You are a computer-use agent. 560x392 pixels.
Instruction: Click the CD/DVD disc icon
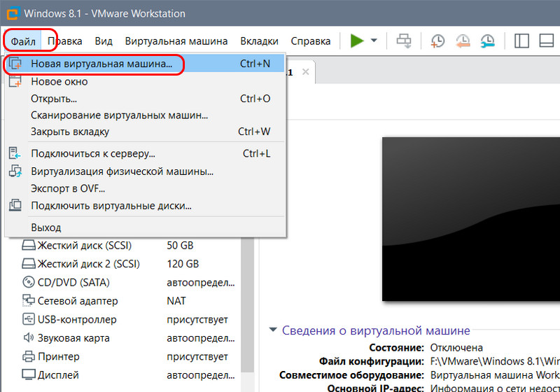[x=29, y=282]
